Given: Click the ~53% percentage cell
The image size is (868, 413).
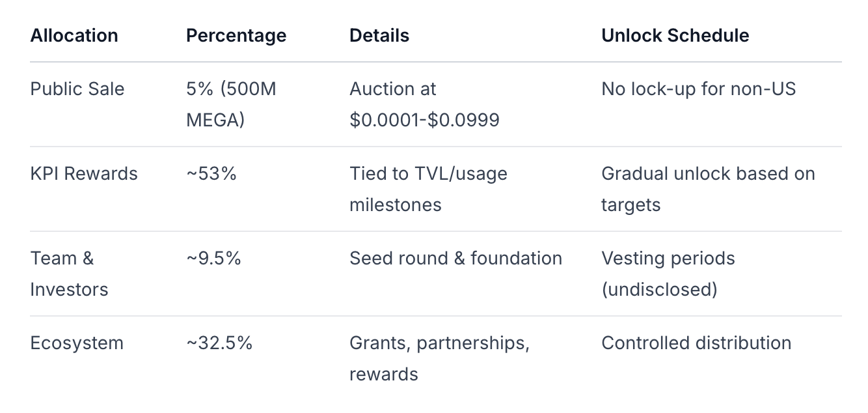Looking at the screenshot, I should point(211,173).
